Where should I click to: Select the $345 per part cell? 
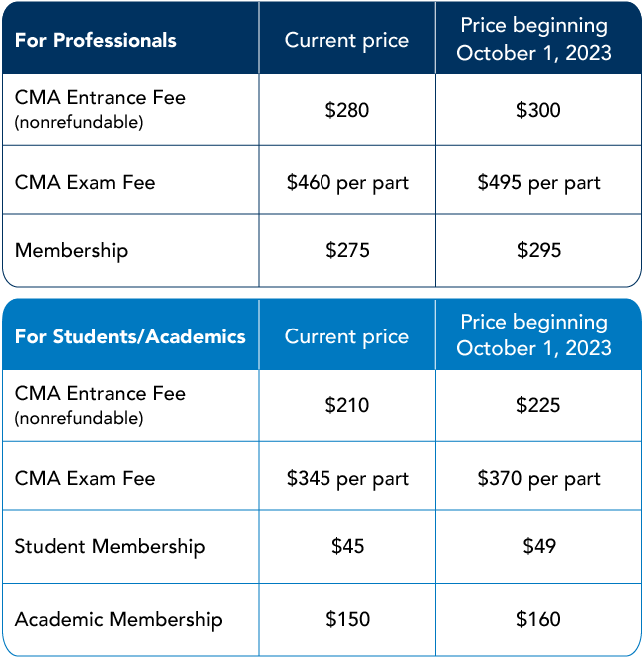click(x=347, y=479)
